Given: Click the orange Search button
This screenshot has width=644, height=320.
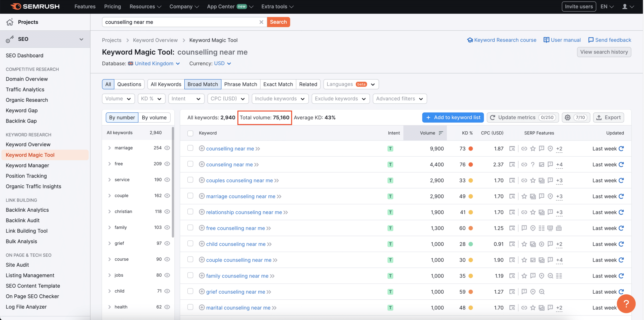Looking at the screenshot, I should click(278, 22).
